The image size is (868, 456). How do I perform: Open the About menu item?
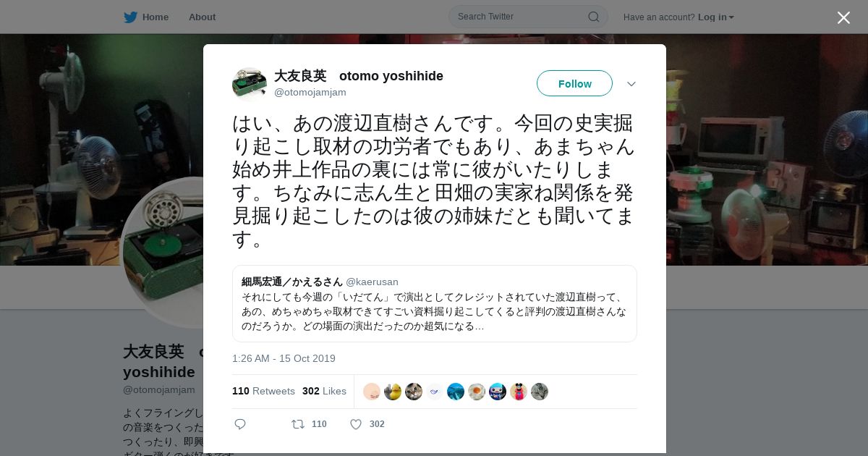point(202,17)
